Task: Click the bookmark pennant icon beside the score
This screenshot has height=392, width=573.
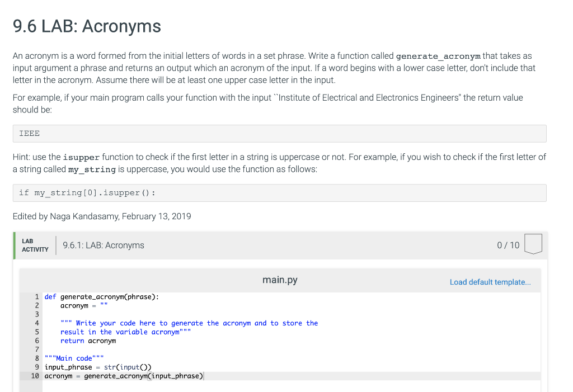Action: click(x=533, y=243)
